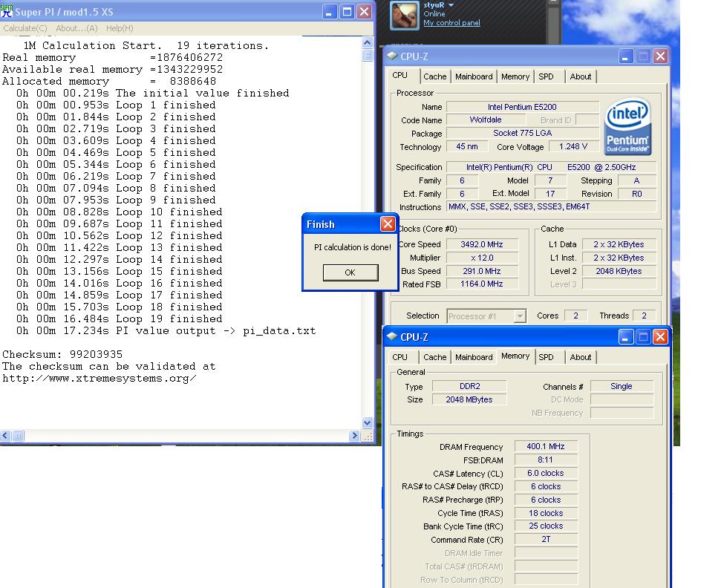Image resolution: width=724 pixels, height=588 pixels.
Task: Minimize the upper CPU-Z window
Action: pyautogui.click(x=625, y=56)
